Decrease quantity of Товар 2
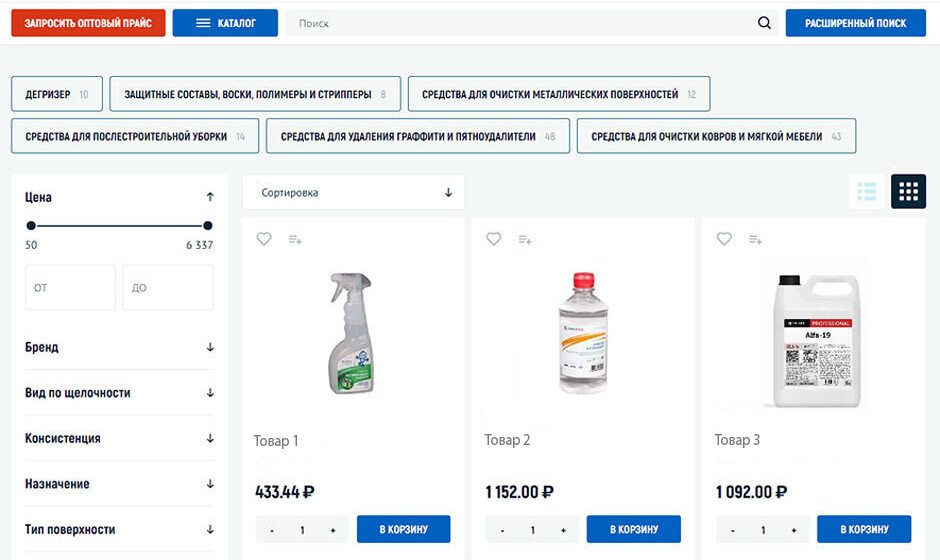Image resolution: width=940 pixels, height=560 pixels. coord(502,530)
